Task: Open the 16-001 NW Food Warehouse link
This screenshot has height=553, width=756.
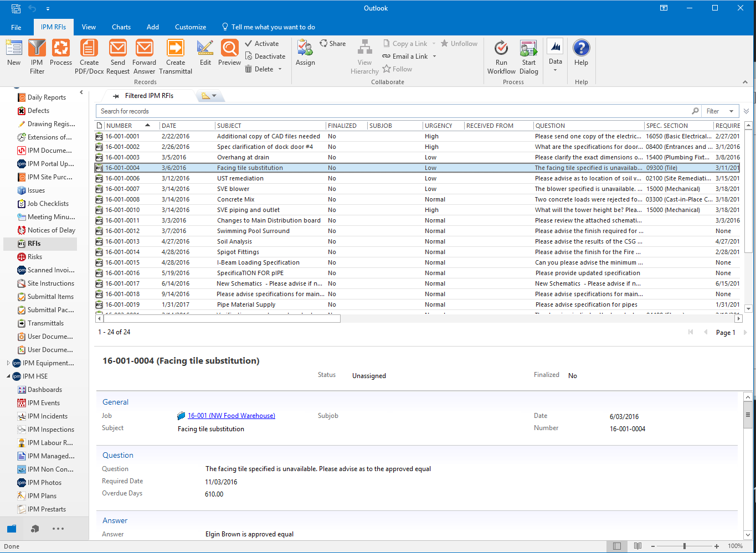Action: (231, 416)
